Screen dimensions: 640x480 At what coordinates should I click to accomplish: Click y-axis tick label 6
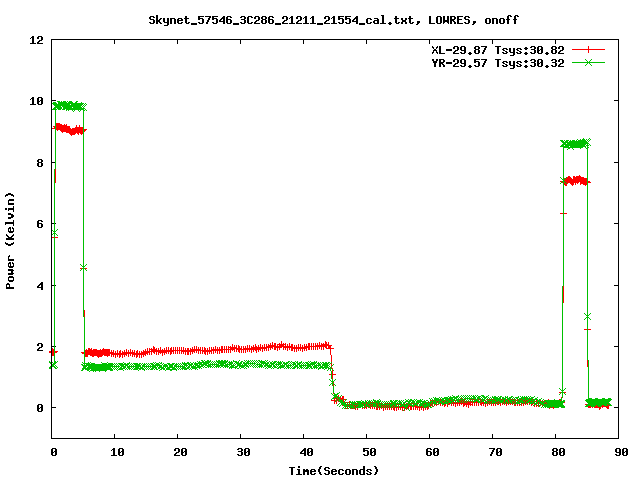40,224
